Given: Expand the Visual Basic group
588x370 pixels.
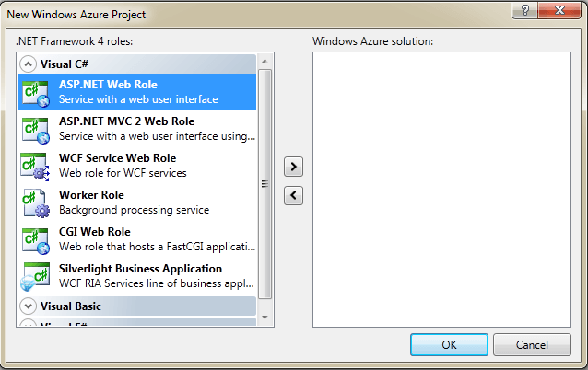Looking at the screenshot, I should (29, 306).
